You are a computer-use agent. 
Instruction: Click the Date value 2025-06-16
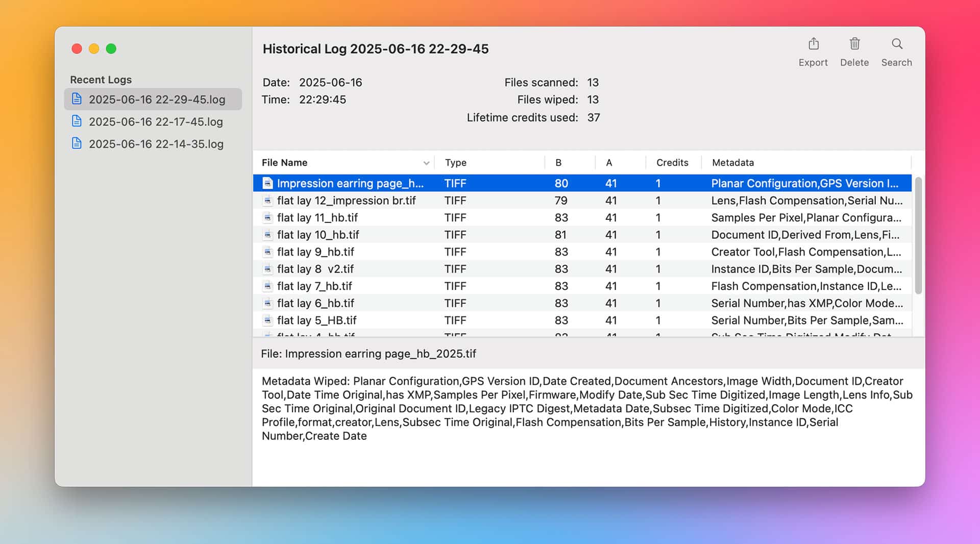coord(331,82)
